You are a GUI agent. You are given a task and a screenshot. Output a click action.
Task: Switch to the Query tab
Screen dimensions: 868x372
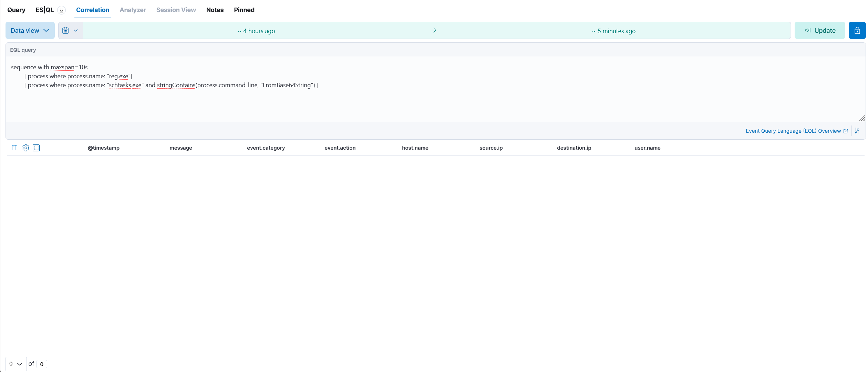pos(16,10)
